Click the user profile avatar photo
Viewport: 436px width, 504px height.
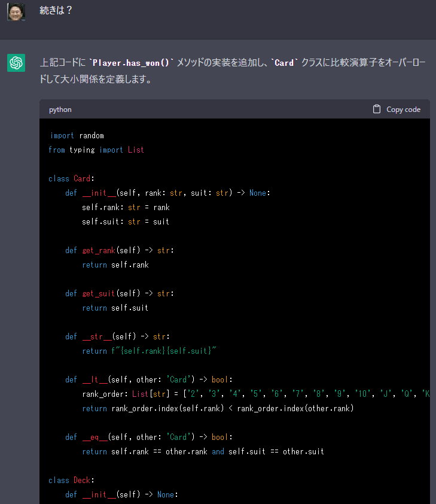pyautogui.click(x=16, y=12)
